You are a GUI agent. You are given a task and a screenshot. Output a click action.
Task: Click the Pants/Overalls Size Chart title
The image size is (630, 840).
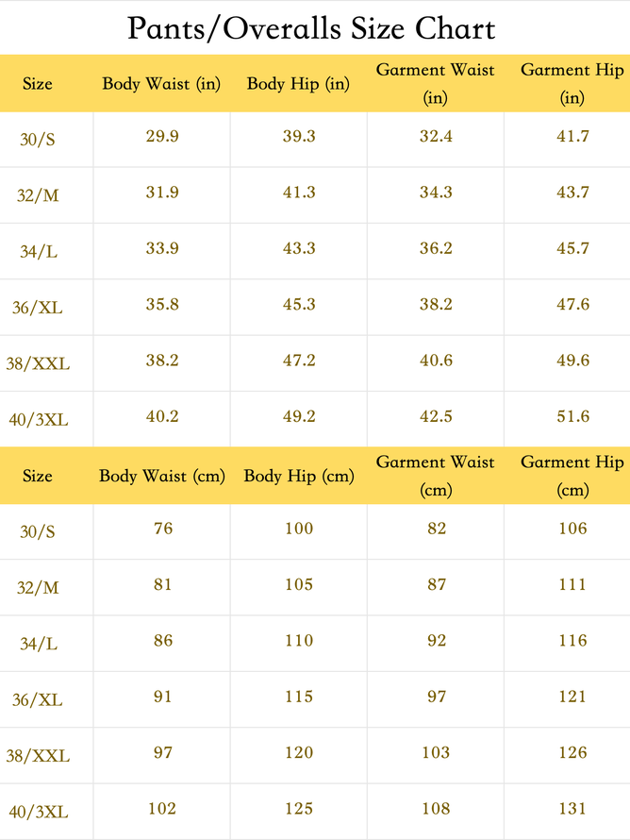tap(311, 28)
